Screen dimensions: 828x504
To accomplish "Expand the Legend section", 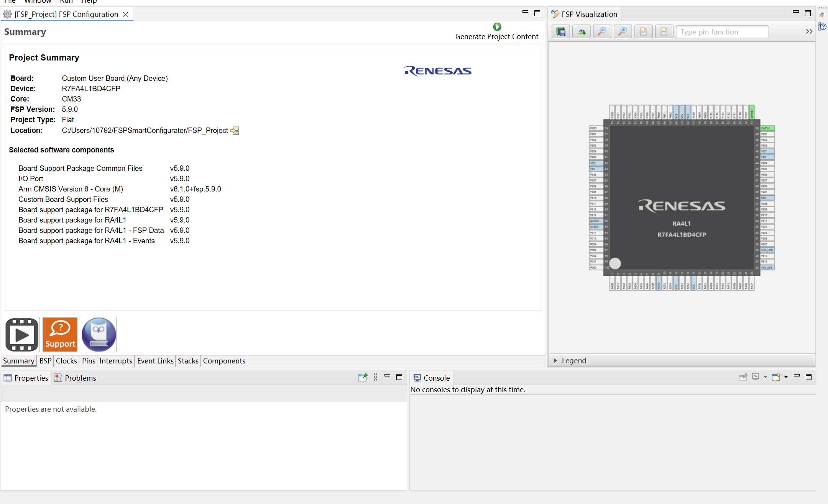I will coord(555,360).
